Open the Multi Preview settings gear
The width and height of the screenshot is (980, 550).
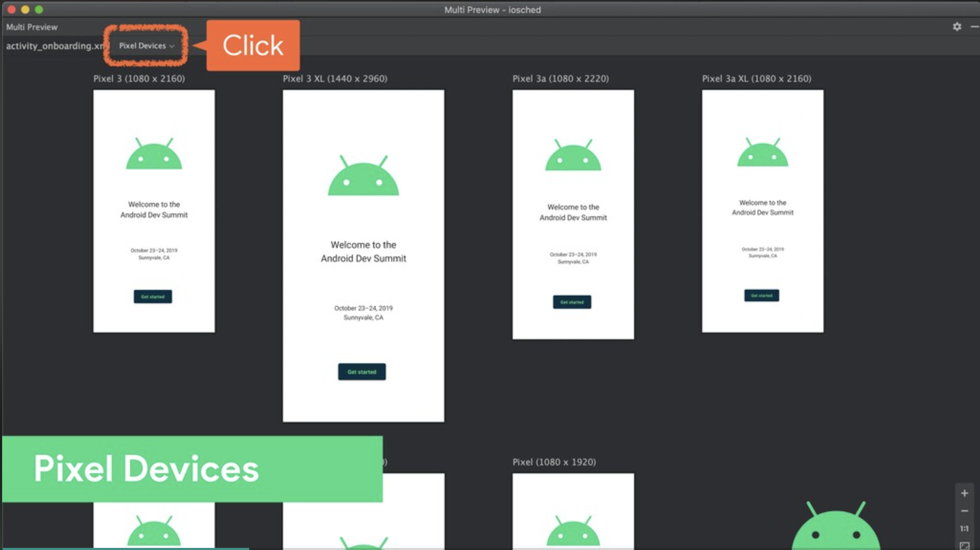click(957, 27)
